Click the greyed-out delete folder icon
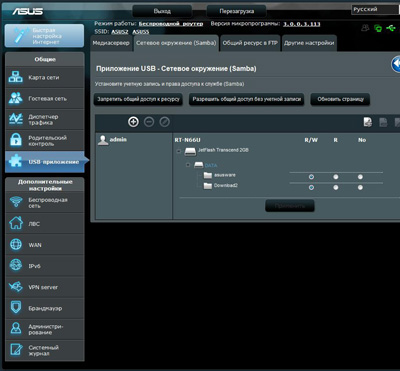The image size is (400, 371). (383, 122)
